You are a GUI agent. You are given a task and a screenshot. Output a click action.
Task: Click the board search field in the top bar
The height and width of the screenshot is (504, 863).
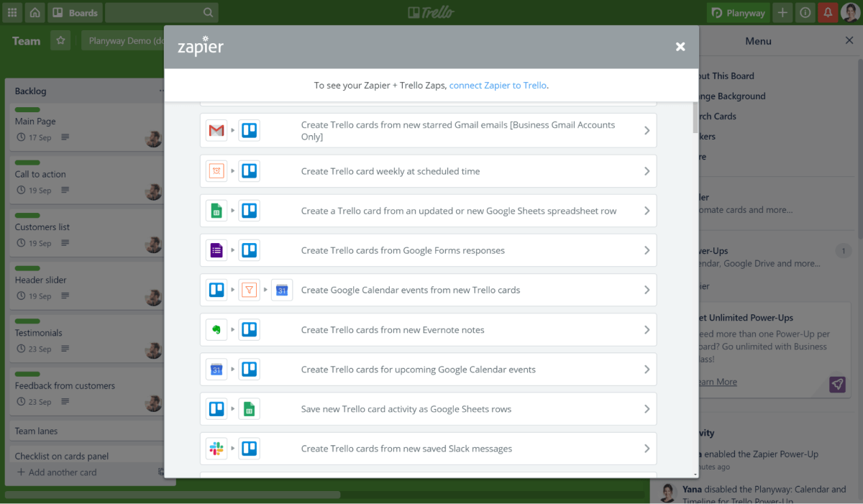[x=161, y=12]
